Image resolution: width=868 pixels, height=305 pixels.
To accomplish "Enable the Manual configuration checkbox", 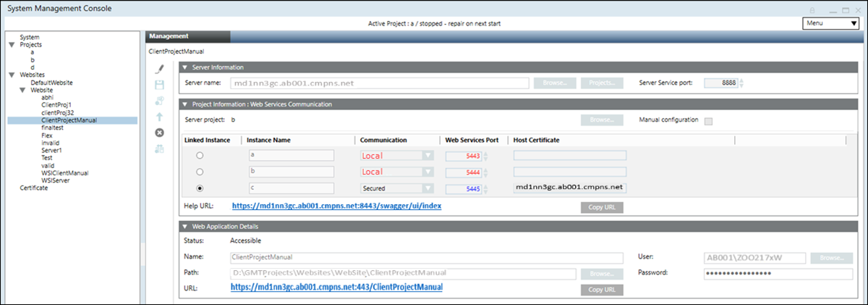I will [x=708, y=120].
